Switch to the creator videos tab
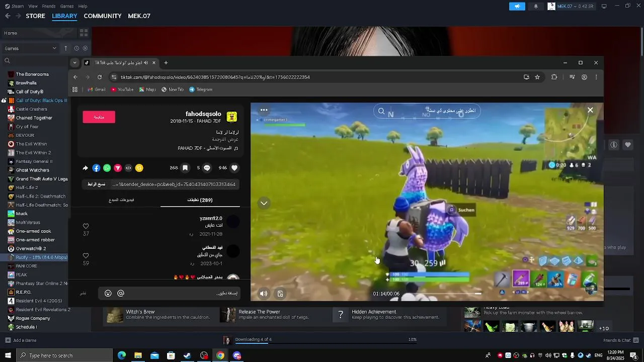The height and width of the screenshot is (362, 644). 121,200
